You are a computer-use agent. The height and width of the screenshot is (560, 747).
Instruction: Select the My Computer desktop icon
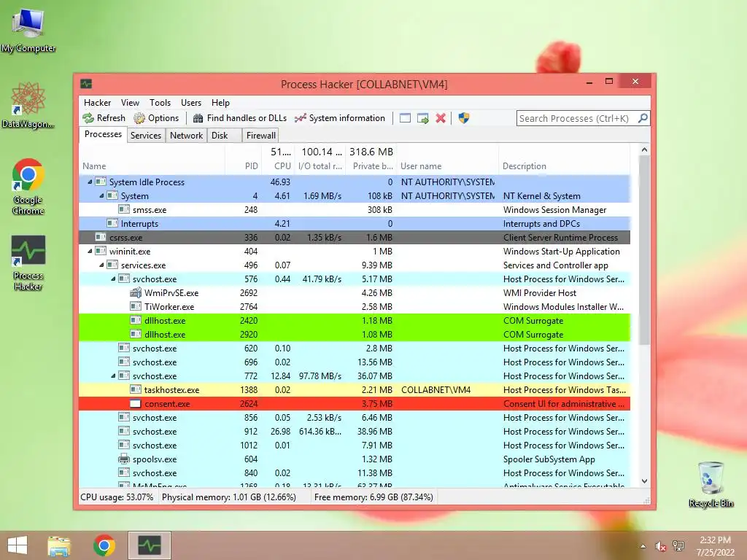click(x=28, y=29)
